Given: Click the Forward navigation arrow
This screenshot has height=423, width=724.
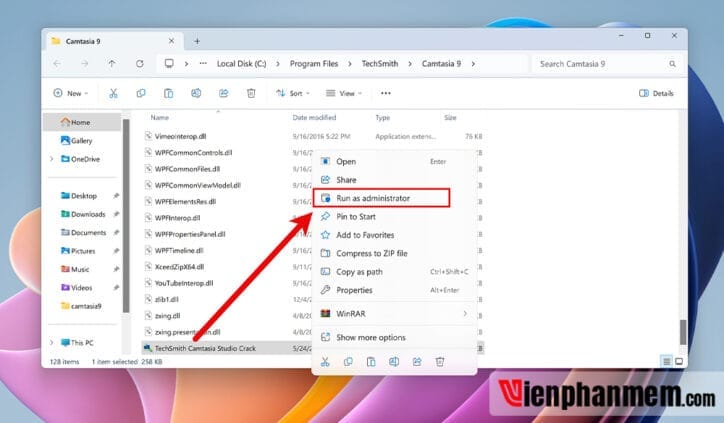Looking at the screenshot, I should [84, 64].
